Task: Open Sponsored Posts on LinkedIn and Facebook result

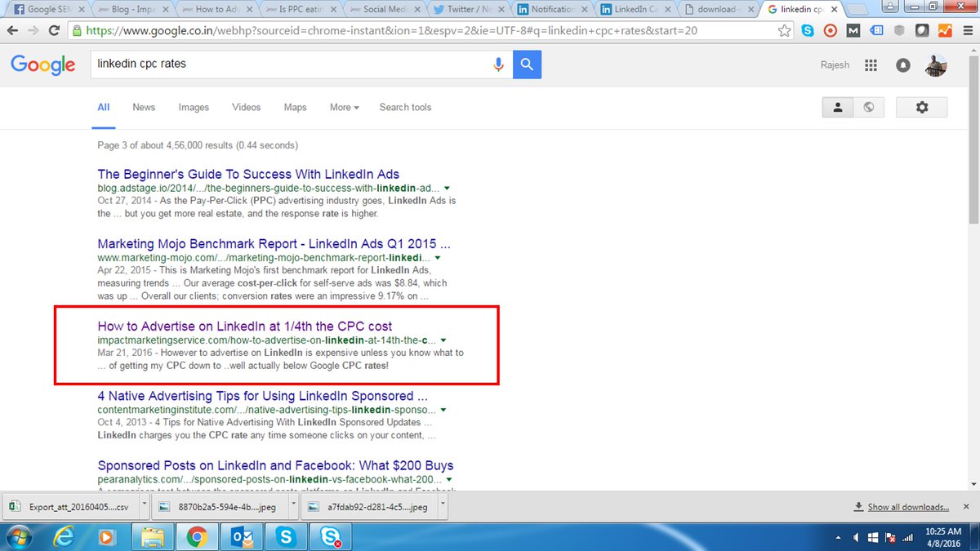Action: click(275, 465)
